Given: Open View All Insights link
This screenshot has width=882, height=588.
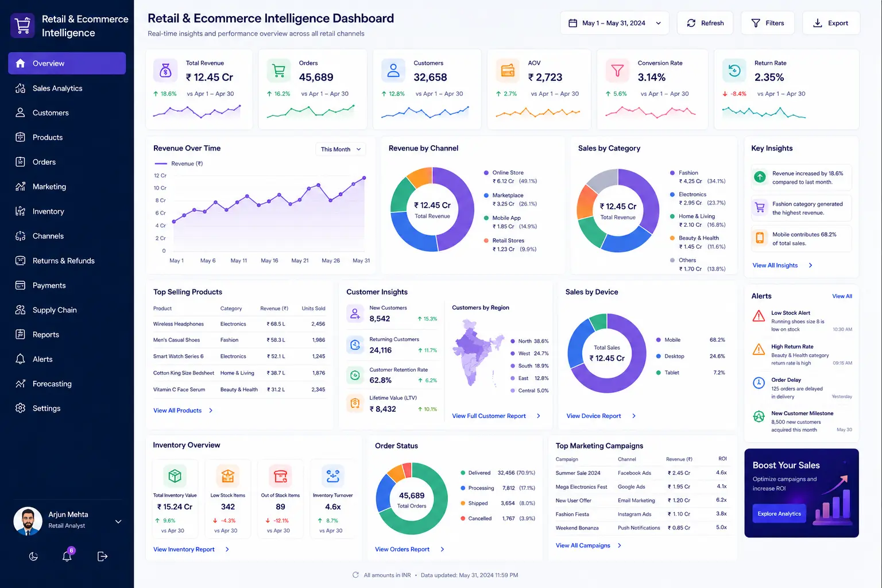Looking at the screenshot, I should (x=782, y=265).
